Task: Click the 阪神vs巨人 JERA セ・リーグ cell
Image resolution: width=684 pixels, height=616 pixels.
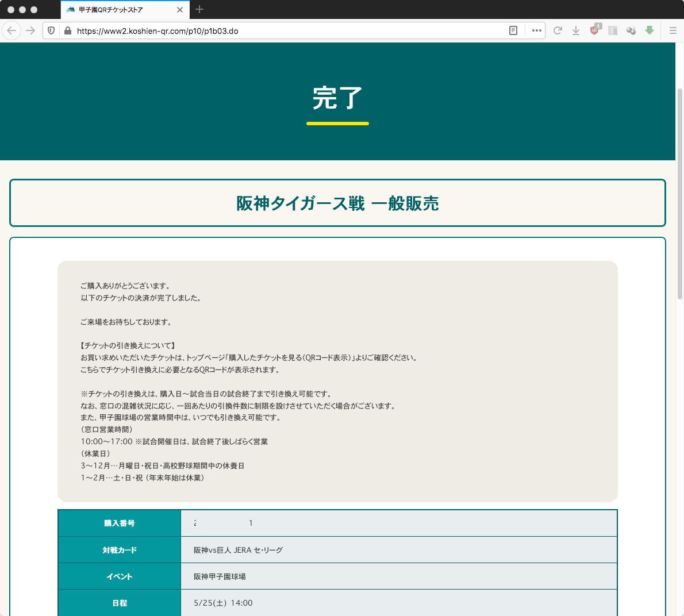Action: (x=399, y=550)
